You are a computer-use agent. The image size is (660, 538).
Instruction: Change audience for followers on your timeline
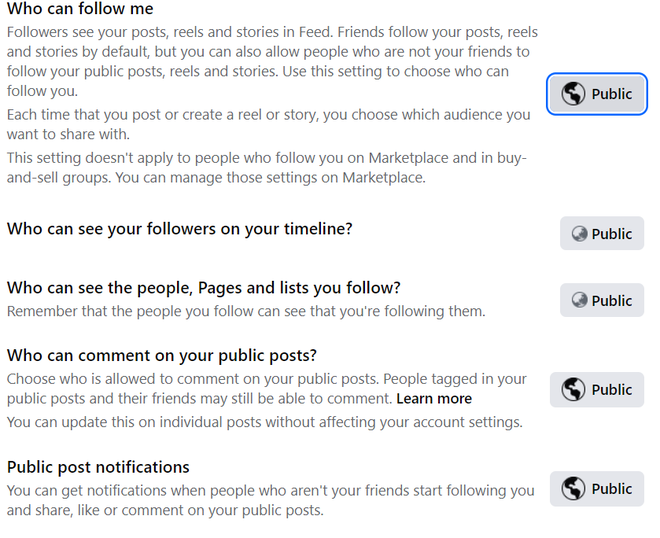(x=602, y=234)
